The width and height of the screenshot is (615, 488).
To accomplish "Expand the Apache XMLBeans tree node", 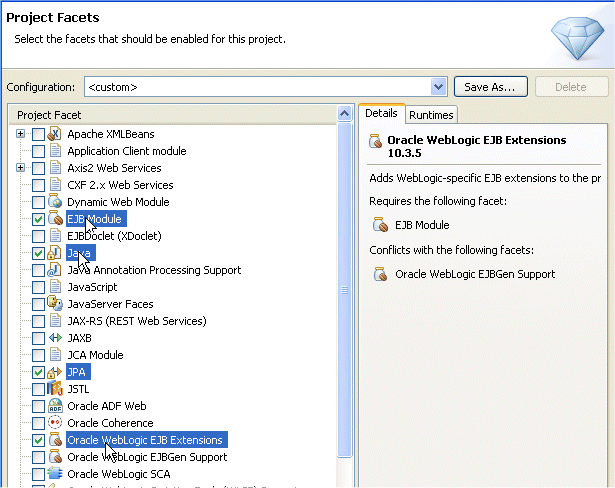I will (20, 134).
